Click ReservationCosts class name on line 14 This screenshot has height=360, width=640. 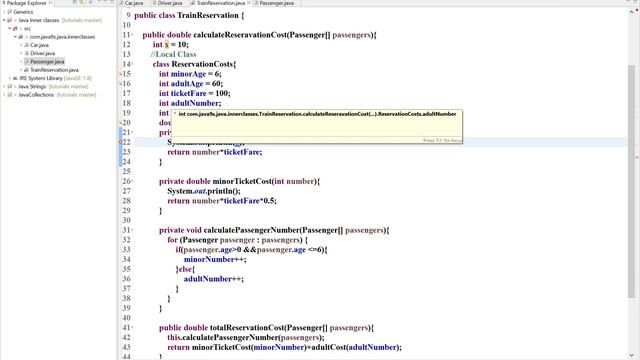[202, 64]
